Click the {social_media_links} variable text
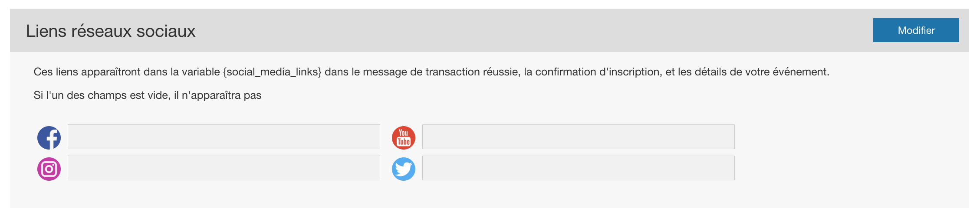The width and height of the screenshot is (980, 215). point(272,72)
